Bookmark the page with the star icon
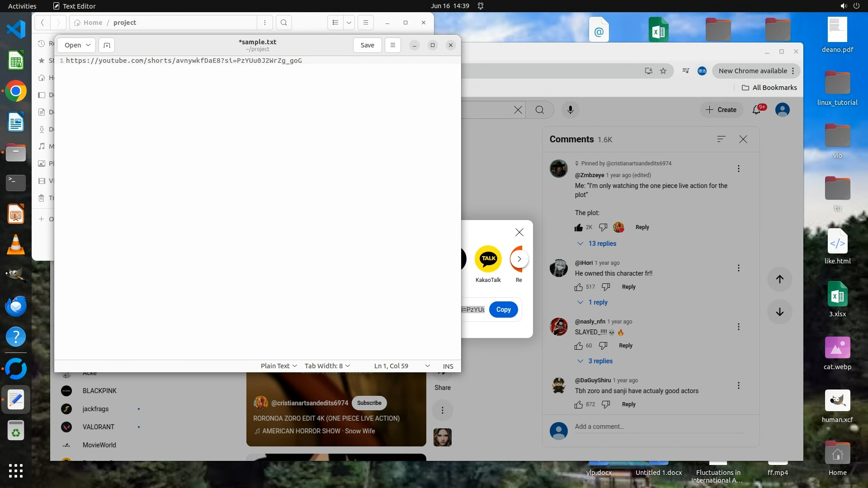 click(663, 71)
